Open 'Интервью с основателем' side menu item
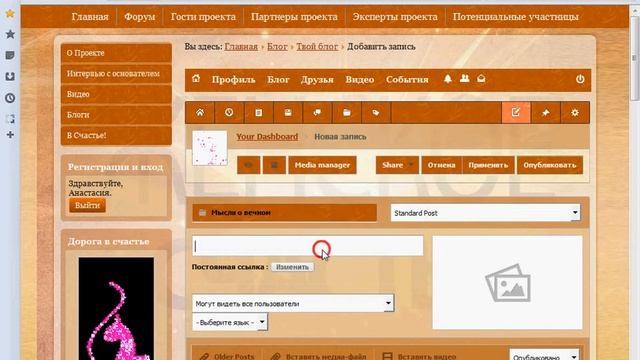The width and height of the screenshot is (640, 360). coord(116,73)
